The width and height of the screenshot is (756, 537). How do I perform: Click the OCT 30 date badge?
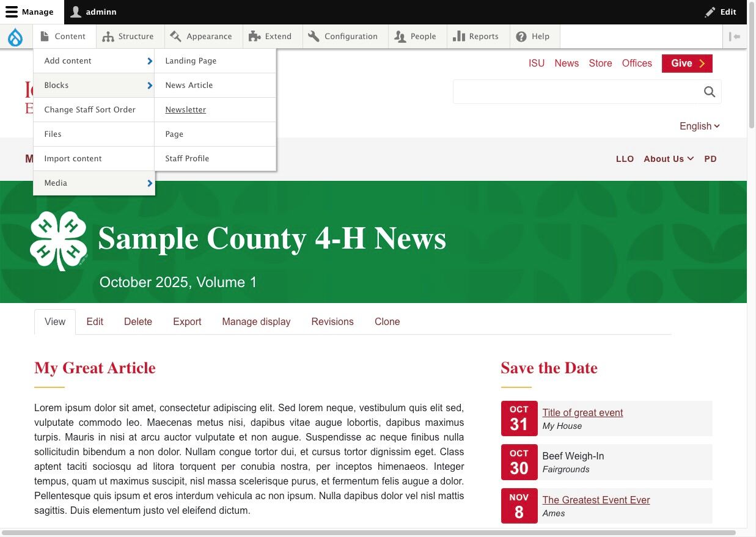pos(519,462)
